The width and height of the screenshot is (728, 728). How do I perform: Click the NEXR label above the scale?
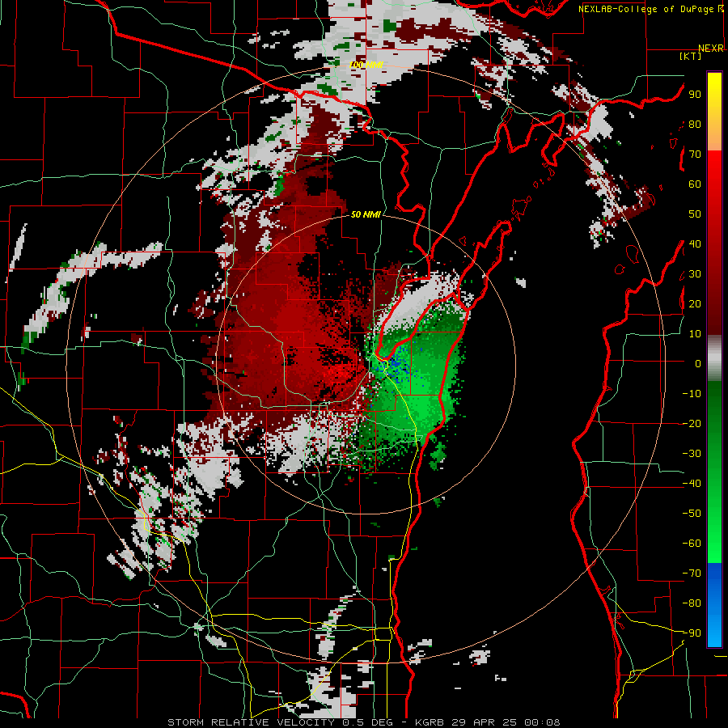711,49
